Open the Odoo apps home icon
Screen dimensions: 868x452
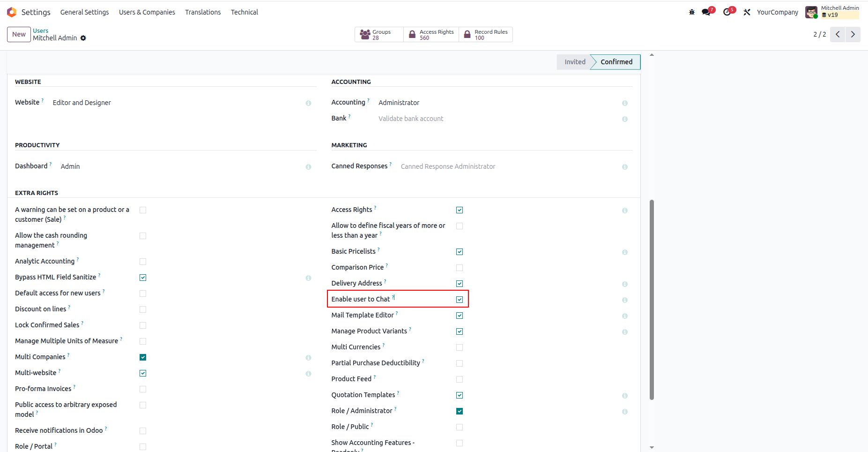[12, 12]
